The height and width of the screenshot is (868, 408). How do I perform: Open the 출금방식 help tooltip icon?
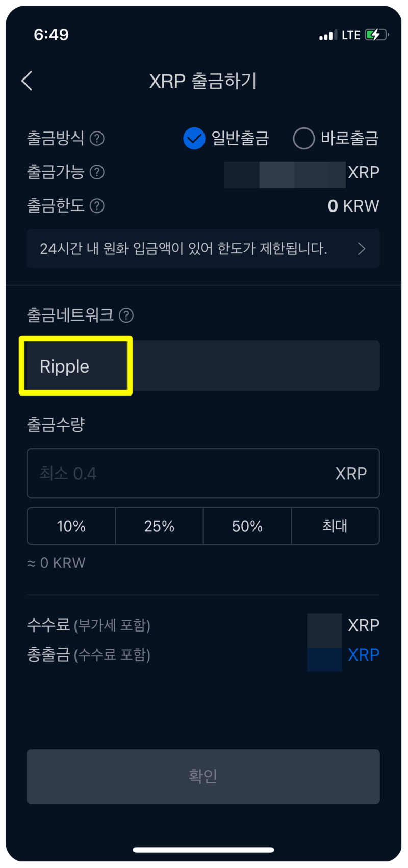pos(97,138)
